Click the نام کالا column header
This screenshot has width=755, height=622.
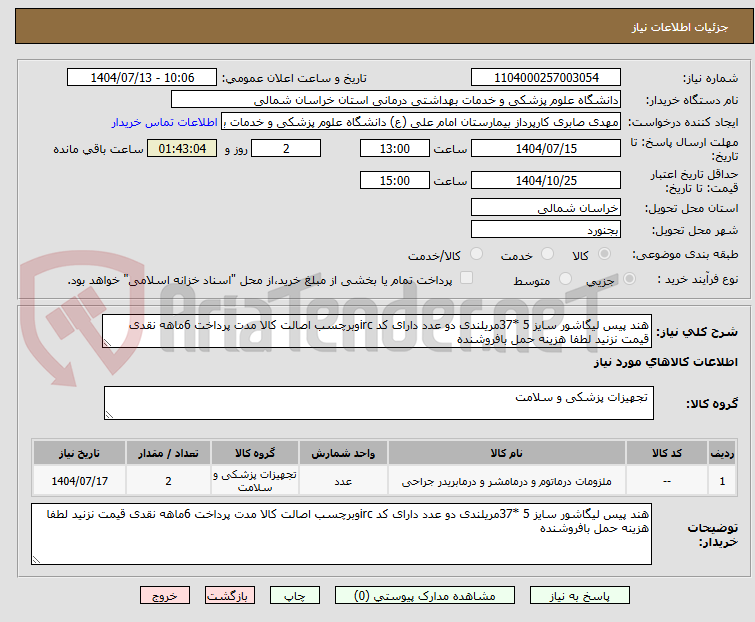(x=507, y=453)
